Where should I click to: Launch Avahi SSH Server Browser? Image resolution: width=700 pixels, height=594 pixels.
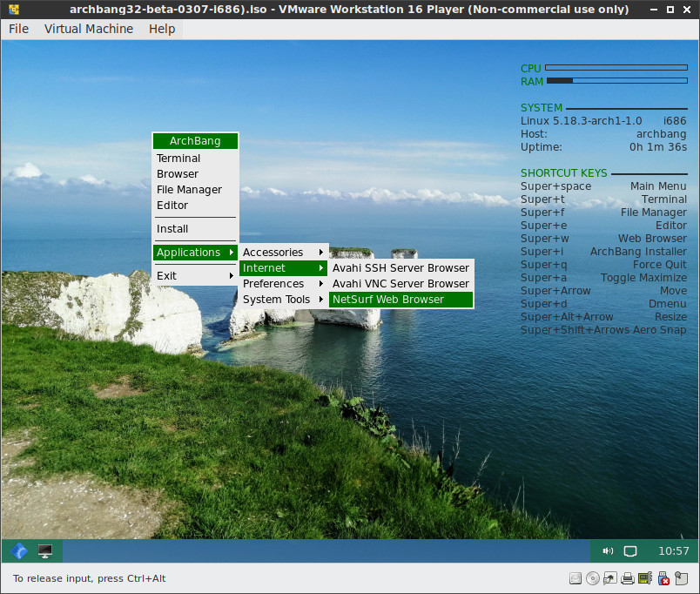pyautogui.click(x=400, y=268)
